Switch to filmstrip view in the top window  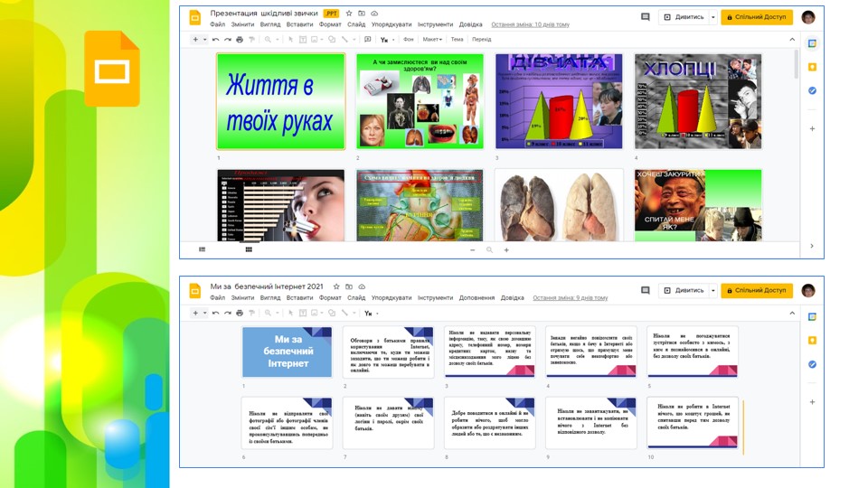coord(202,249)
